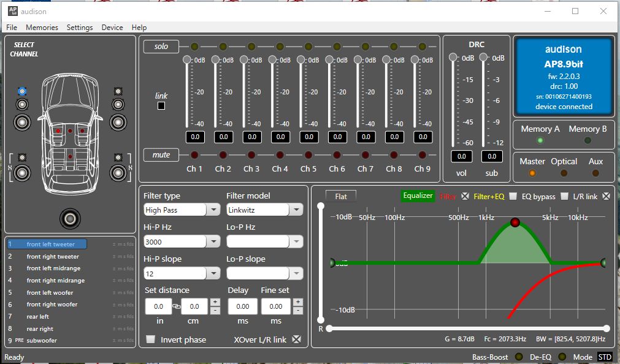Solo channel 5 using its solo light

(308, 47)
